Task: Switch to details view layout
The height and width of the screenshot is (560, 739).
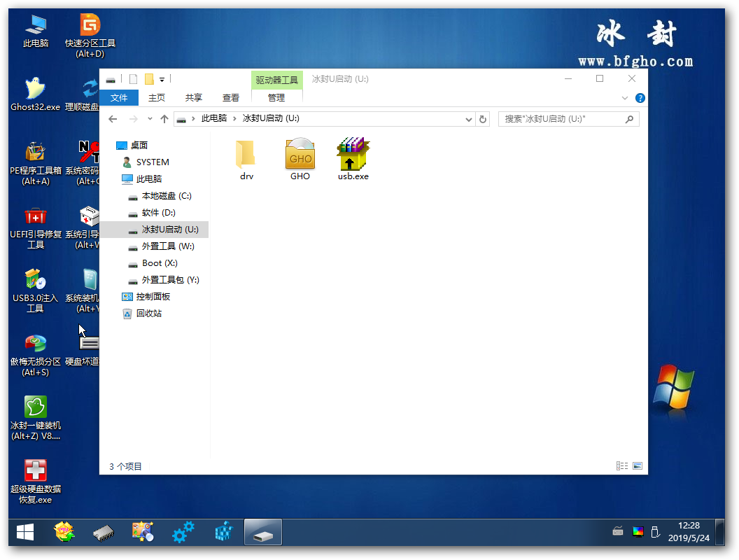Action: (x=622, y=465)
